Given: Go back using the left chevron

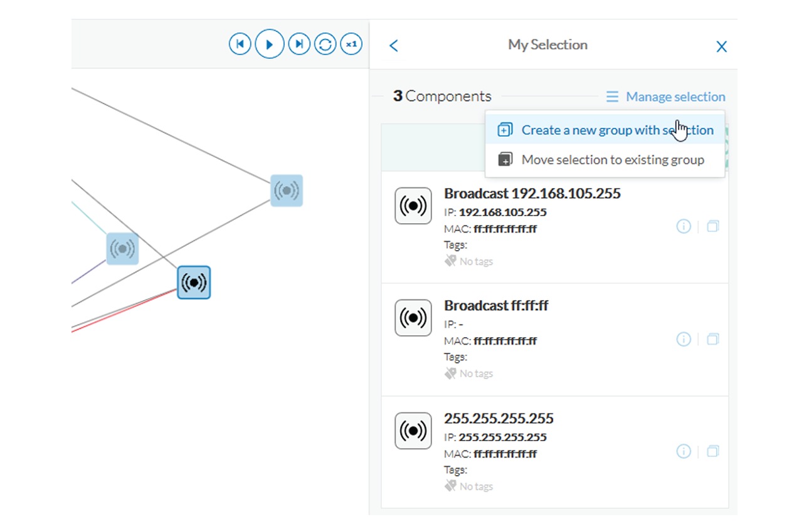Looking at the screenshot, I should click(394, 46).
